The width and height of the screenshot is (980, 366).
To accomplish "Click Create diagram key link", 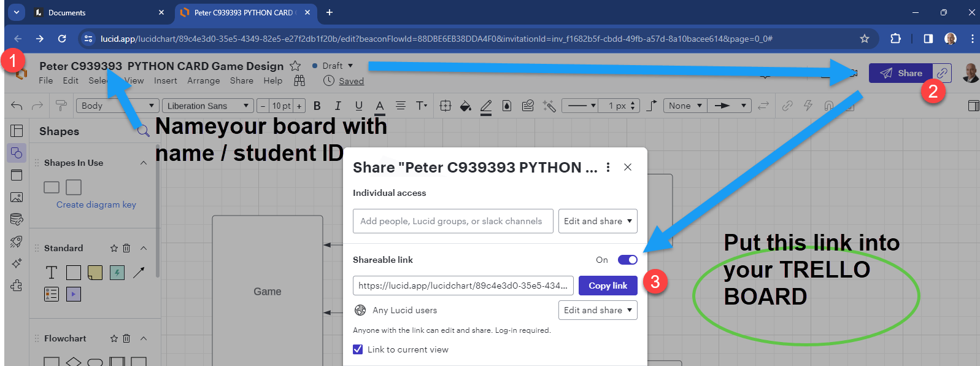I will pyautogui.click(x=96, y=204).
